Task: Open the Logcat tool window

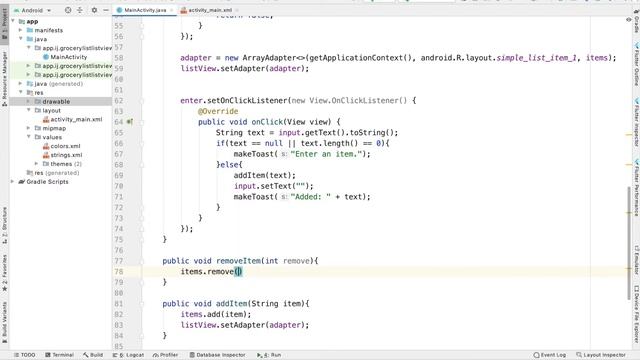Action: (x=128, y=355)
